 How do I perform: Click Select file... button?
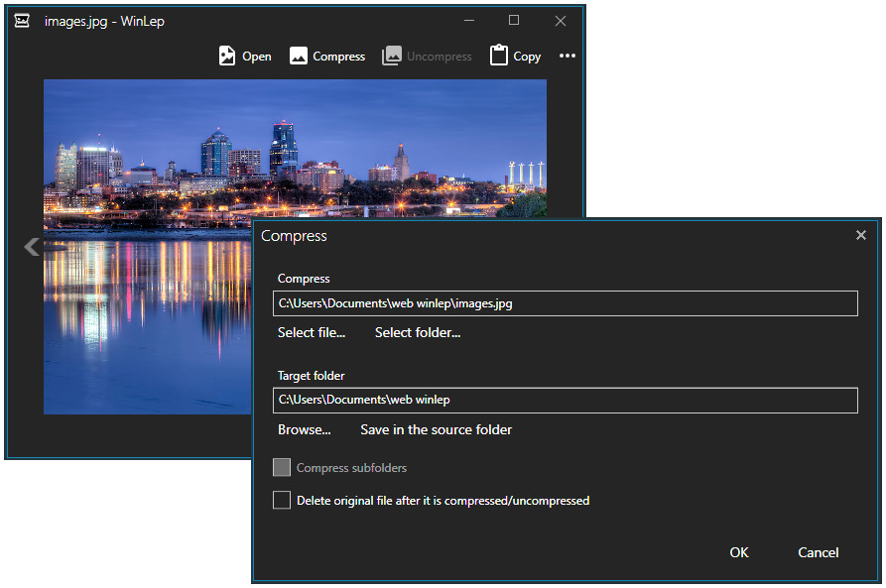[x=312, y=333]
